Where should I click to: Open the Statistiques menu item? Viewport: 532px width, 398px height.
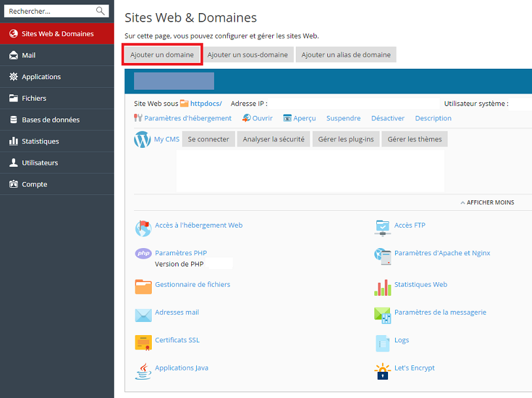pyautogui.click(x=57, y=141)
